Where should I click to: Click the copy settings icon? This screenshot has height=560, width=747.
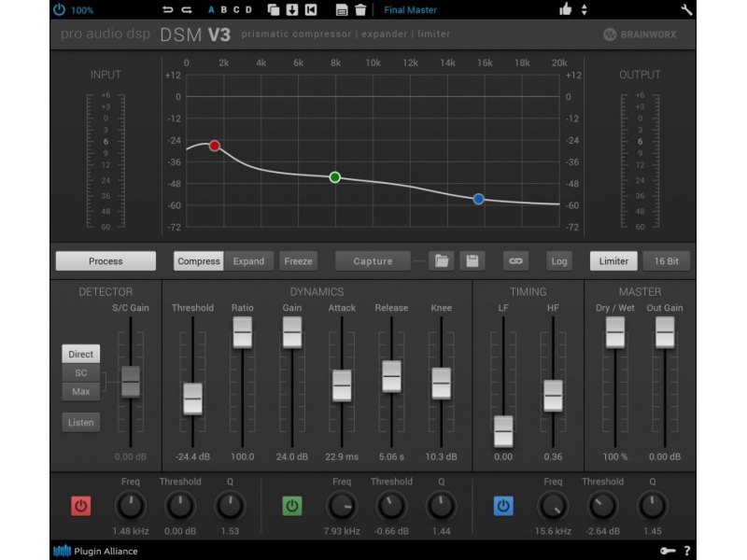click(274, 9)
